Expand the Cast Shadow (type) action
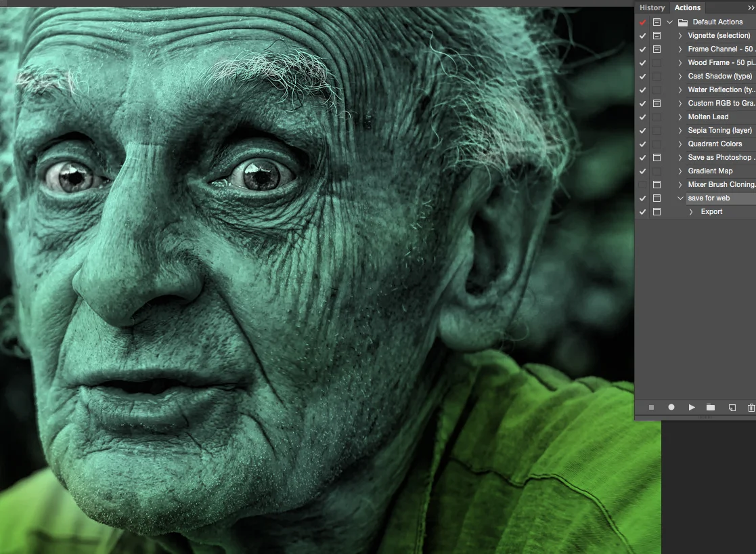The height and width of the screenshot is (554, 756). [x=680, y=77]
